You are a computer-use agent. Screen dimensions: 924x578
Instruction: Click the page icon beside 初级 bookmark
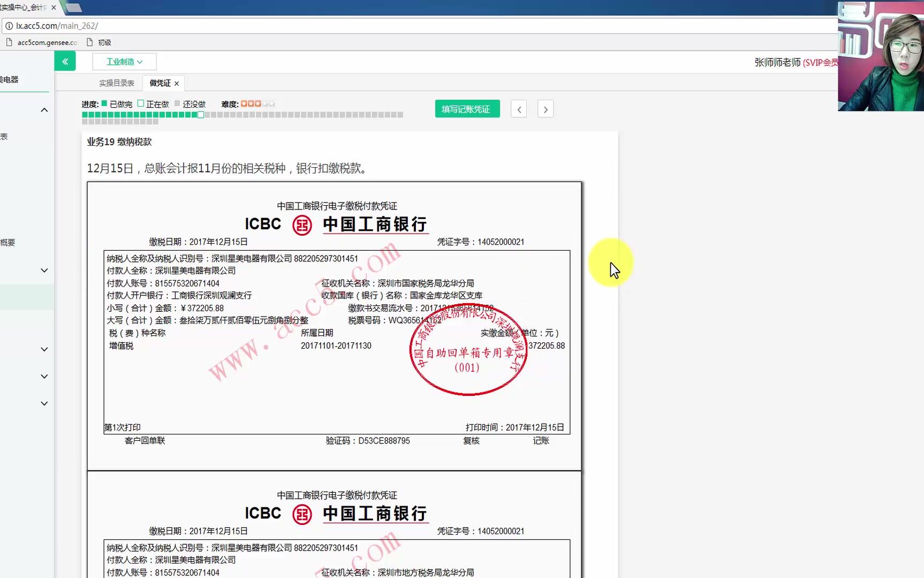pyautogui.click(x=88, y=42)
